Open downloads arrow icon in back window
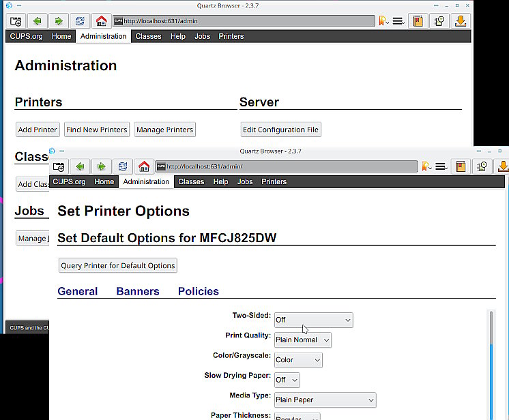The width and height of the screenshot is (509, 420). (x=461, y=21)
